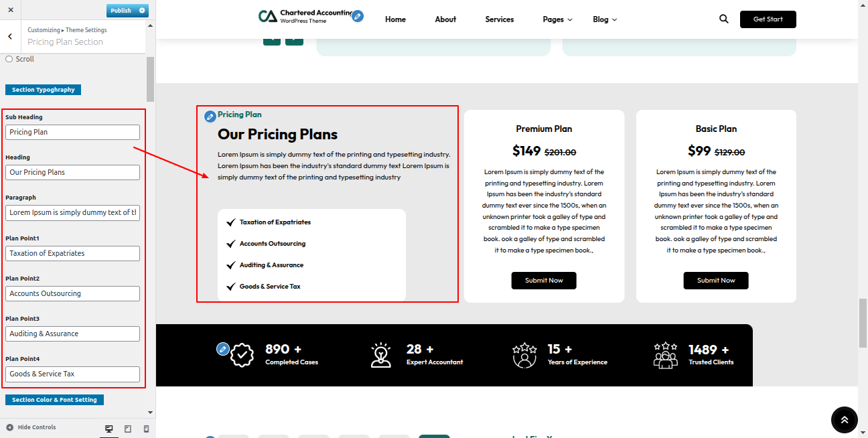The width and height of the screenshot is (868, 438).
Task: Click edit pencil beside Pricing Plan subheading
Action: [210, 117]
